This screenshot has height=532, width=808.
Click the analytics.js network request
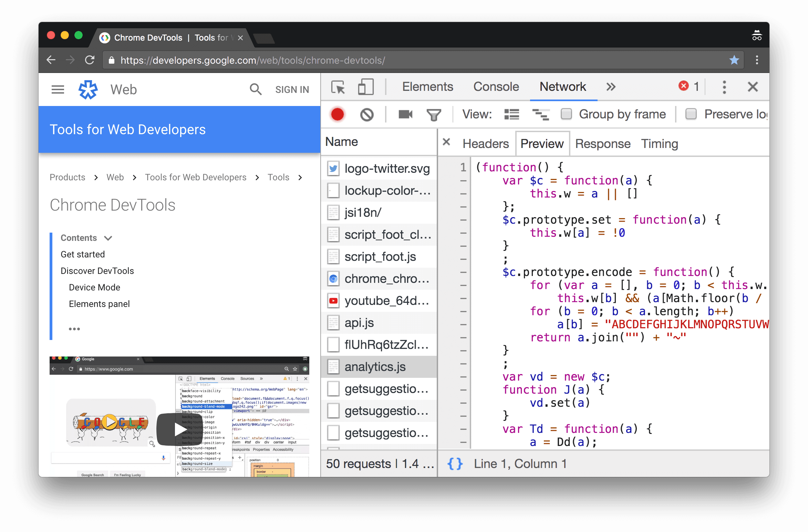(376, 367)
